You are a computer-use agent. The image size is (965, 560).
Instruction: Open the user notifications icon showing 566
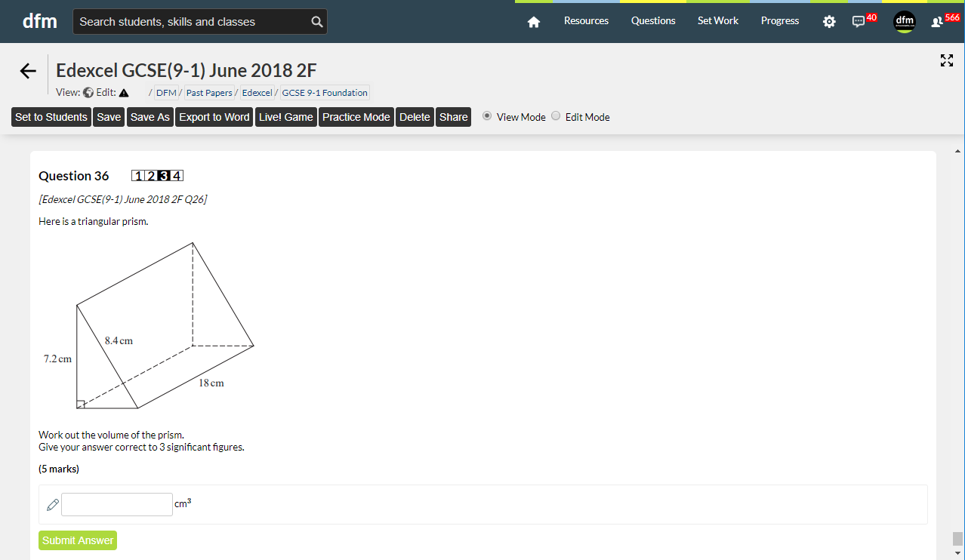[x=937, y=22]
